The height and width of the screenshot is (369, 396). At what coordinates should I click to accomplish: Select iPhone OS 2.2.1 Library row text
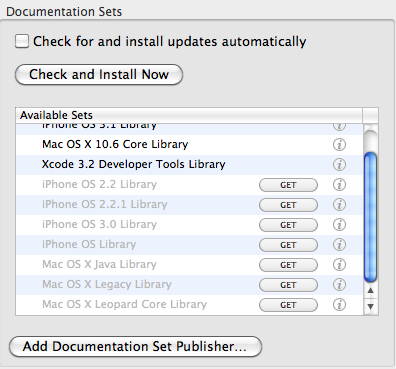[x=105, y=204]
